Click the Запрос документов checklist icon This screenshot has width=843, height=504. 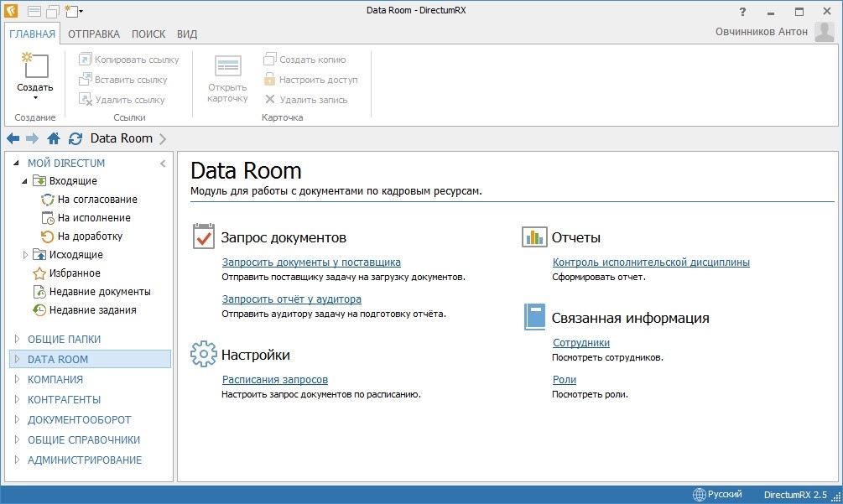pos(204,236)
